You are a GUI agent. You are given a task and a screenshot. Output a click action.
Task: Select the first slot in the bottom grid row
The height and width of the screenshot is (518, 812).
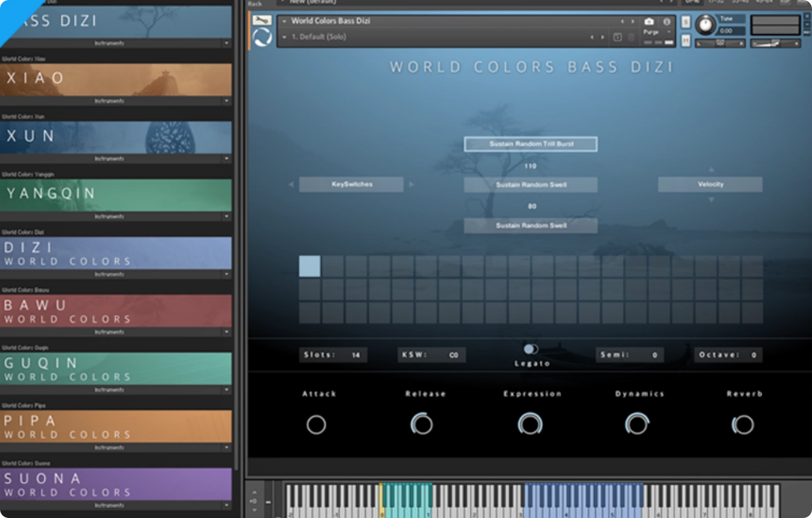click(x=310, y=313)
